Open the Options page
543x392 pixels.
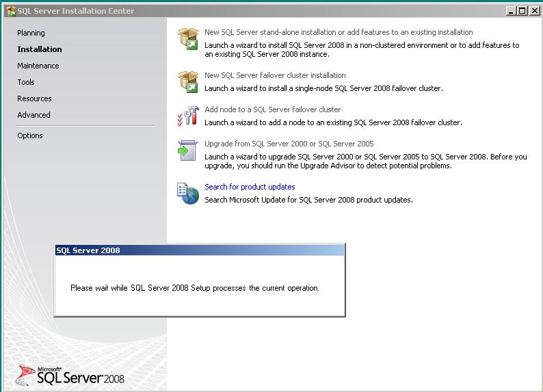(x=30, y=135)
